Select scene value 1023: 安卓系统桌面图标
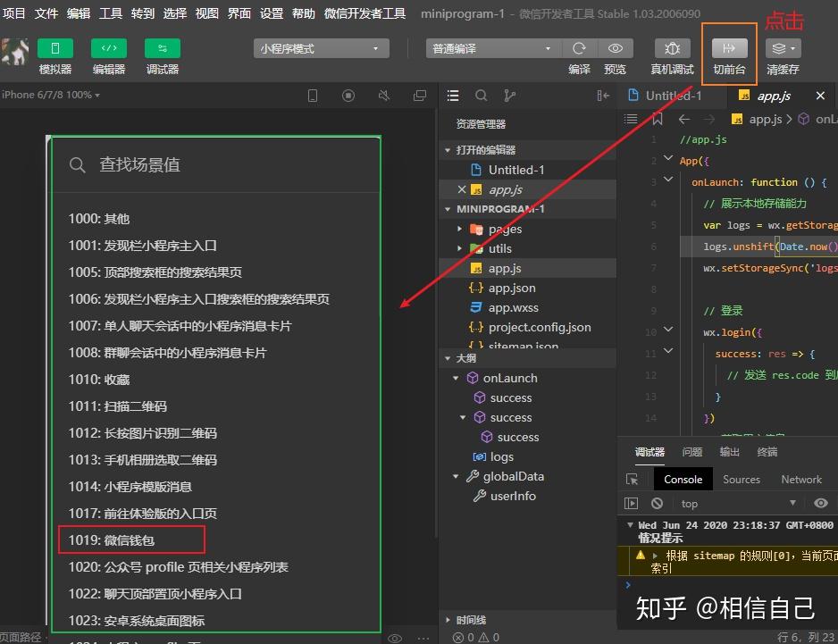 (x=137, y=621)
